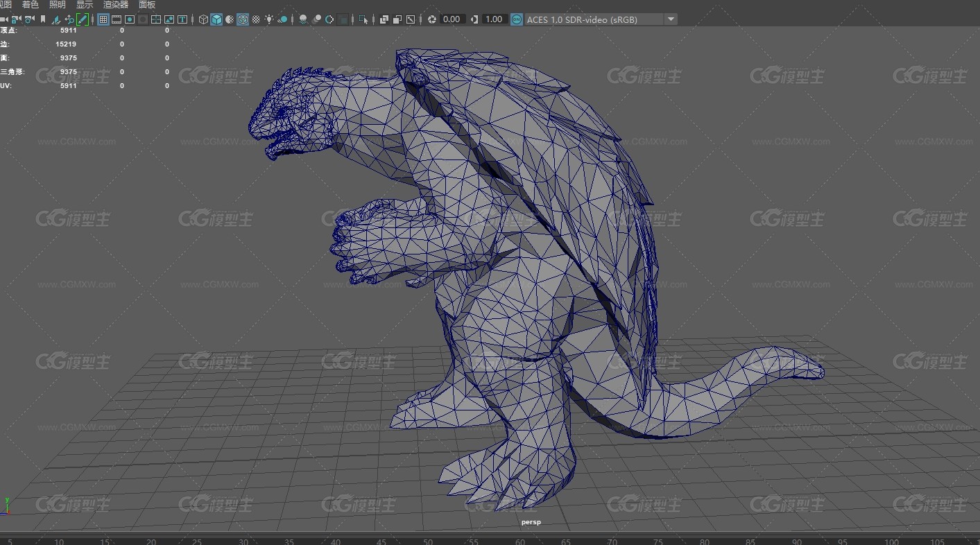The image size is (980, 545).
Task: Toggle the safe action icon
Action: coord(169,19)
